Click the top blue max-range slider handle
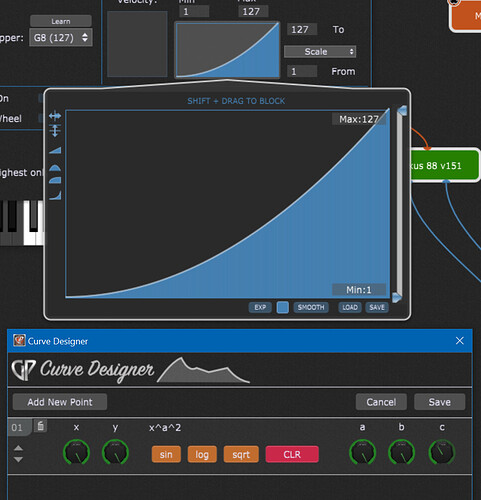Image resolution: width=481 pixels, height=500 pixels. tap(402, 111)
